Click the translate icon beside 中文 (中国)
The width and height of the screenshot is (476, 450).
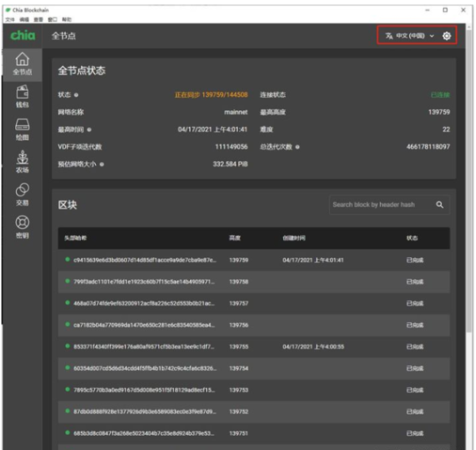tap(389, 36)
